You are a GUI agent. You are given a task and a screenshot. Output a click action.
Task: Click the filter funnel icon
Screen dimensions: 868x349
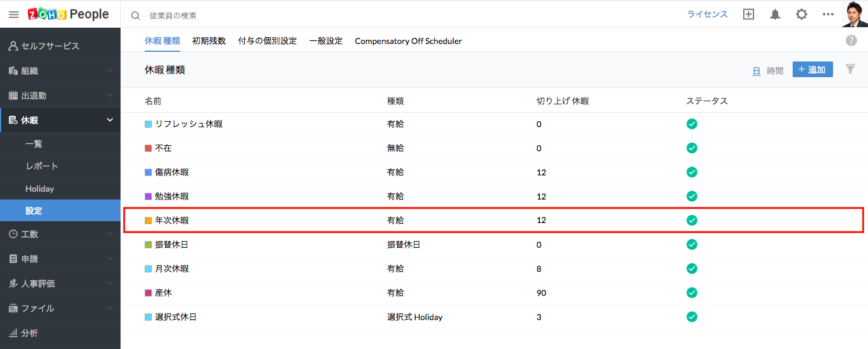851,69
